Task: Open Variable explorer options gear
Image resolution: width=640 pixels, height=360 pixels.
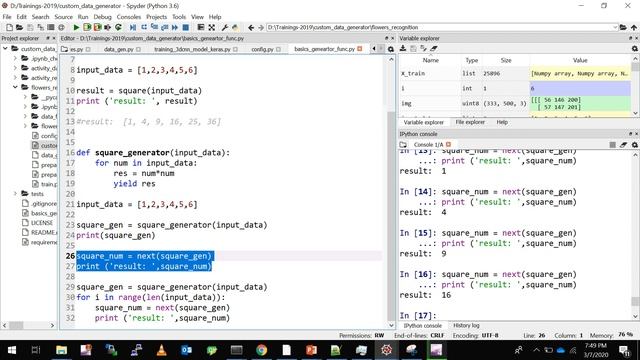Action: [x=635, y=48]
